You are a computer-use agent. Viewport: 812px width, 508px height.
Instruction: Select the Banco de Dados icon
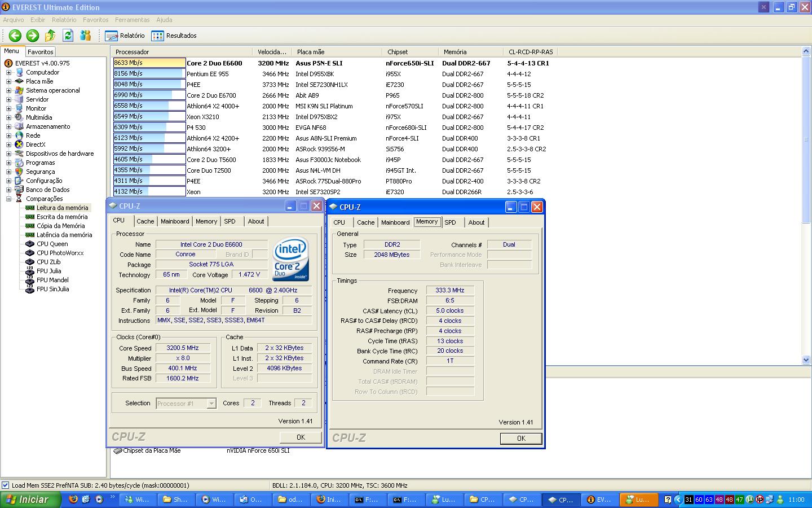tap(19, 190)
